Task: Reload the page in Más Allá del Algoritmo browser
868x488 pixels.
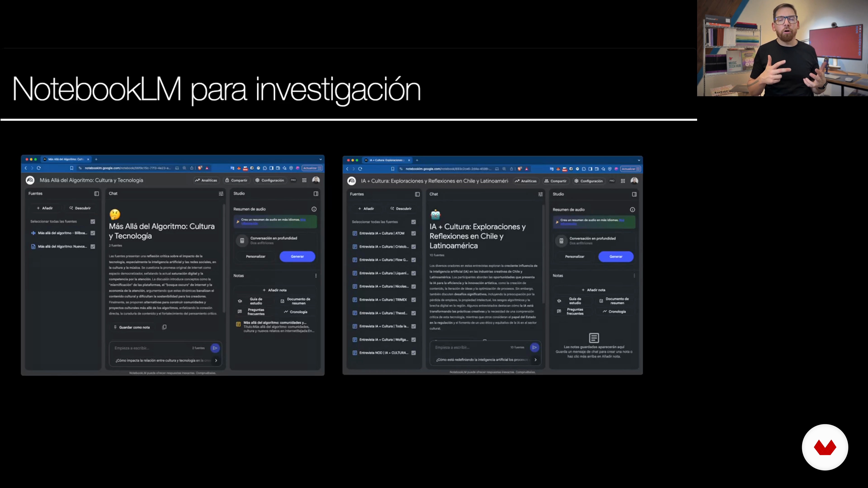Action: (39, 168)
